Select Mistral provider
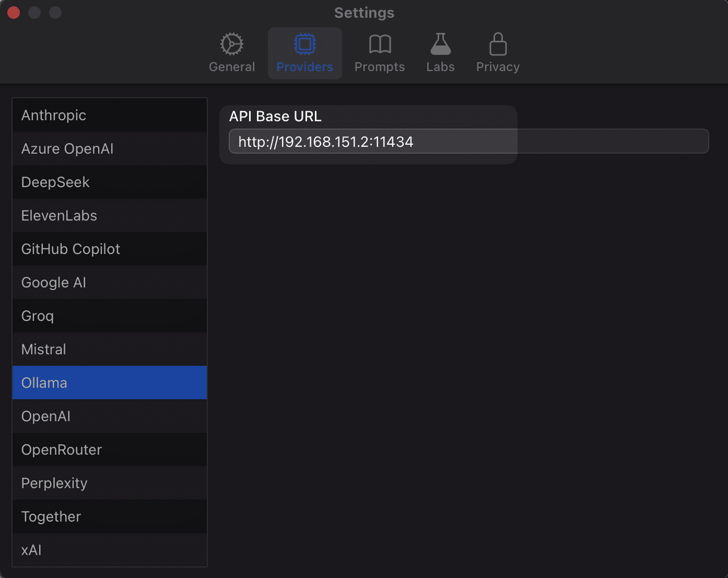Image resolution: width=728 pixels, height=578 pixels. [110, 349]
